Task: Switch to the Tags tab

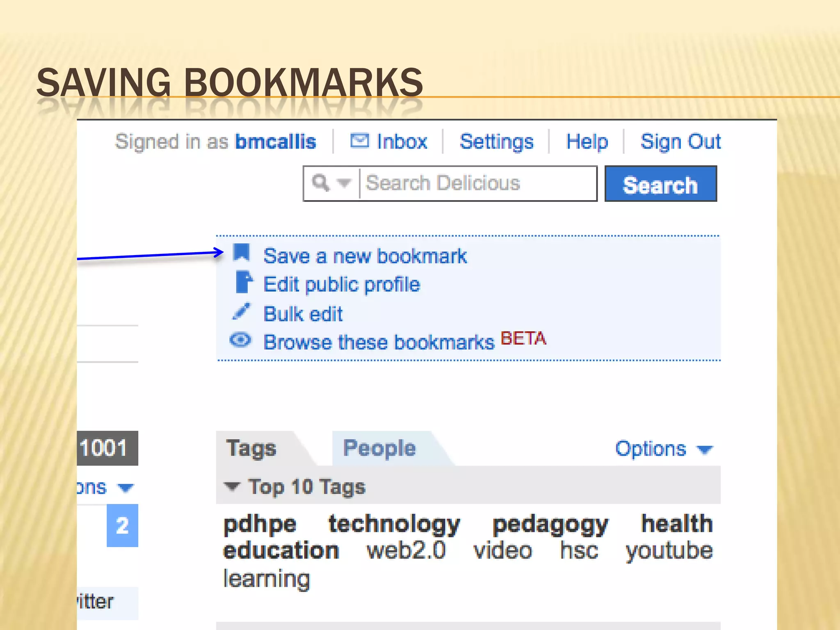Action: [x=251, y=448]
